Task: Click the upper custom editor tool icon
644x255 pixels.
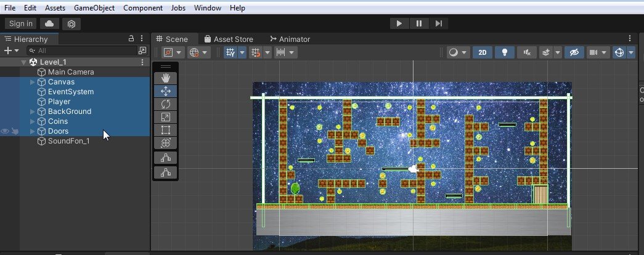Action: (166, 158)
